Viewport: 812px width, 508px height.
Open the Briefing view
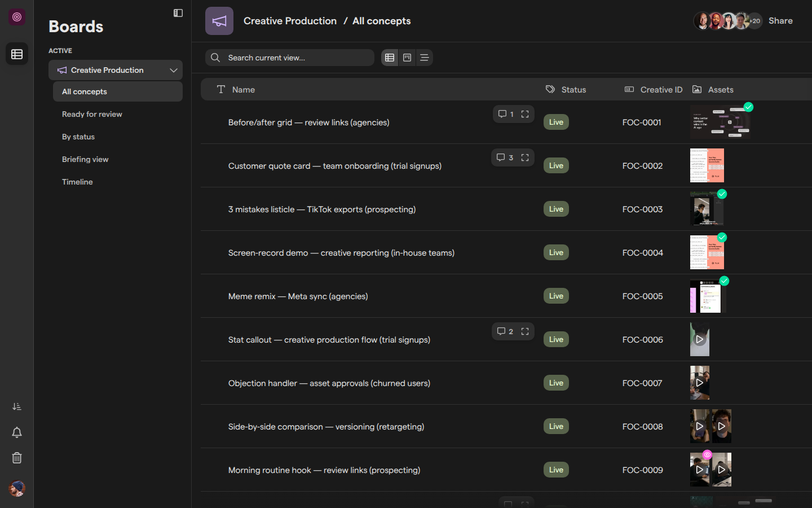pyautogui.click(x=118, y=159)
